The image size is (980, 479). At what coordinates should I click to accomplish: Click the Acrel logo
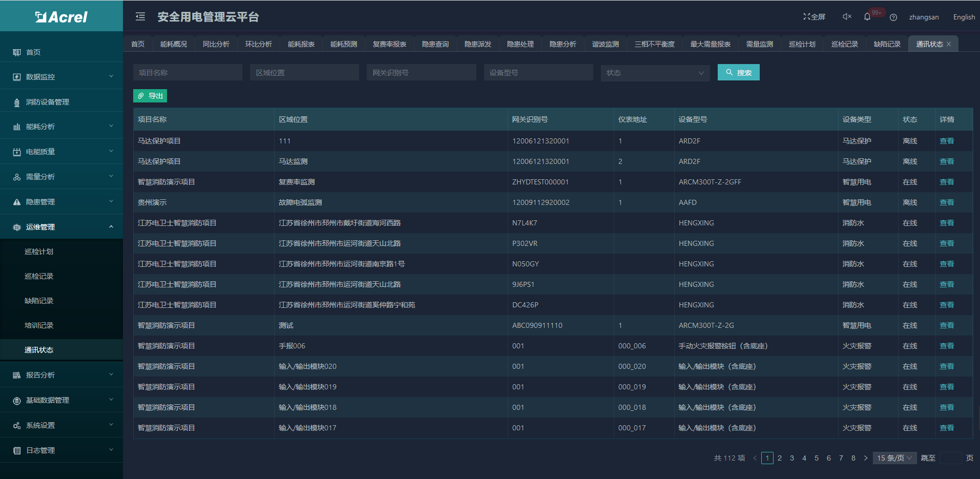[61, 17]
